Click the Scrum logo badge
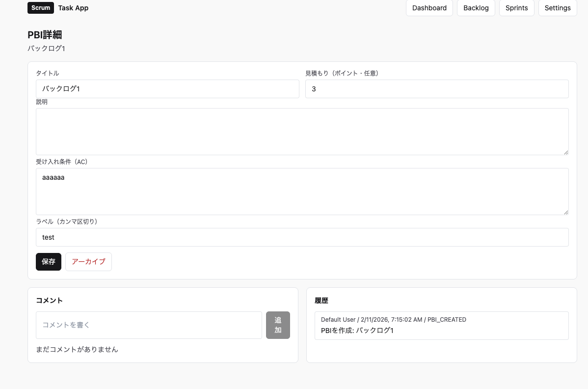 point(41,8)
